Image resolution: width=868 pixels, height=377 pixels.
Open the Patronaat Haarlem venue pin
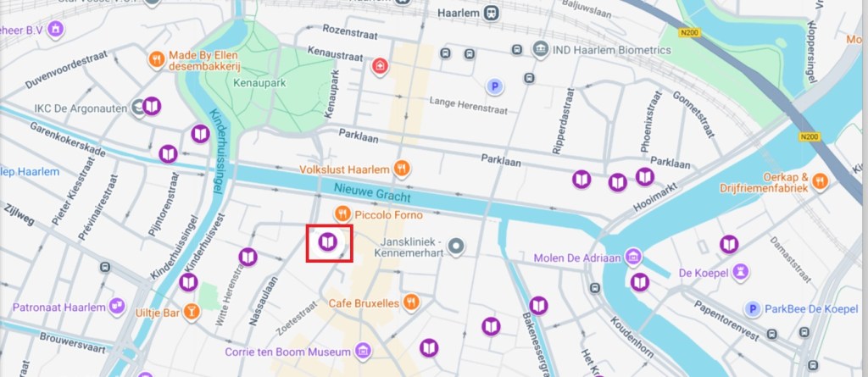[x=117, y=306]
